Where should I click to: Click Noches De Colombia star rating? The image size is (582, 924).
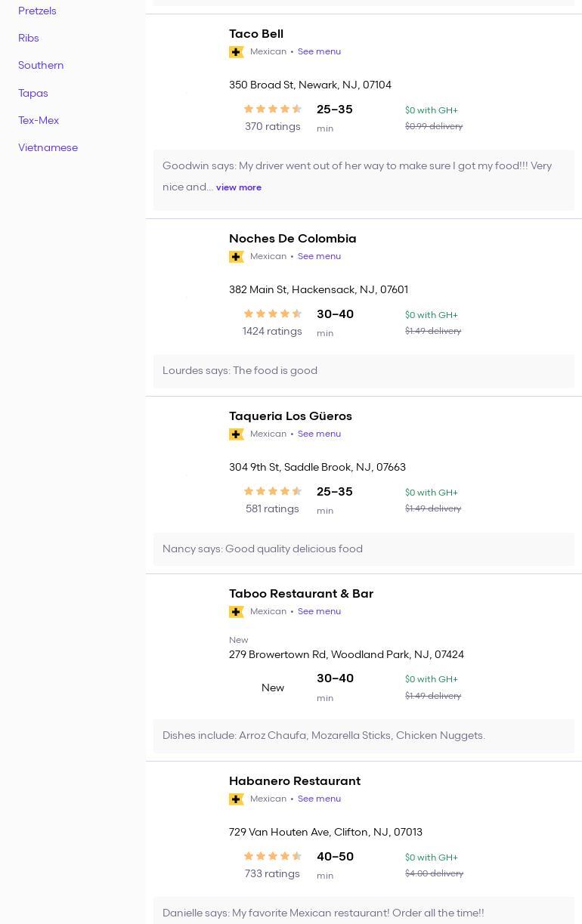[272, 314]
